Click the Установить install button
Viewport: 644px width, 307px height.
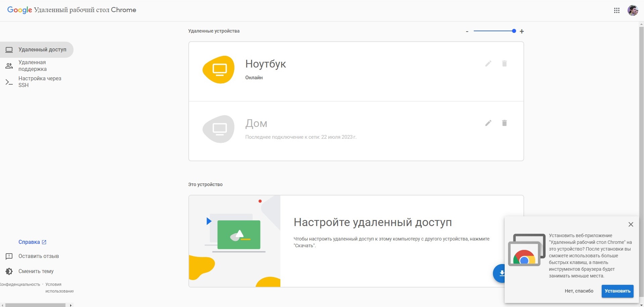(617, 291)
